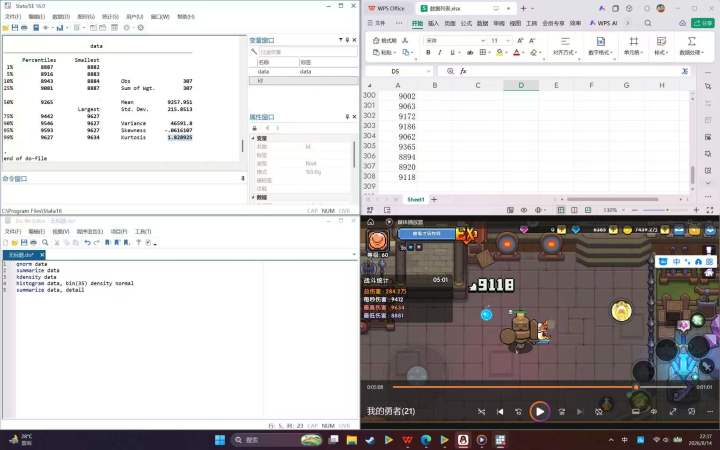Click the video player previous track icon
The height and width of the screenshot is (450, 720).
pos(500,412)
